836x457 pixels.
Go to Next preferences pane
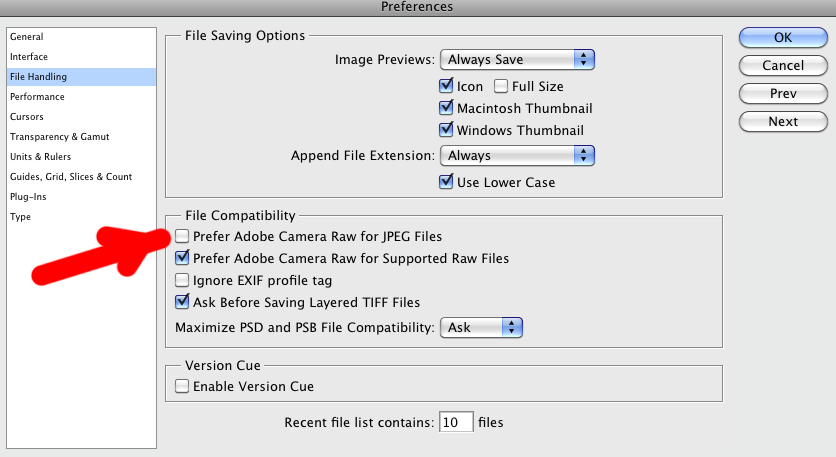(x=783, y=122)
